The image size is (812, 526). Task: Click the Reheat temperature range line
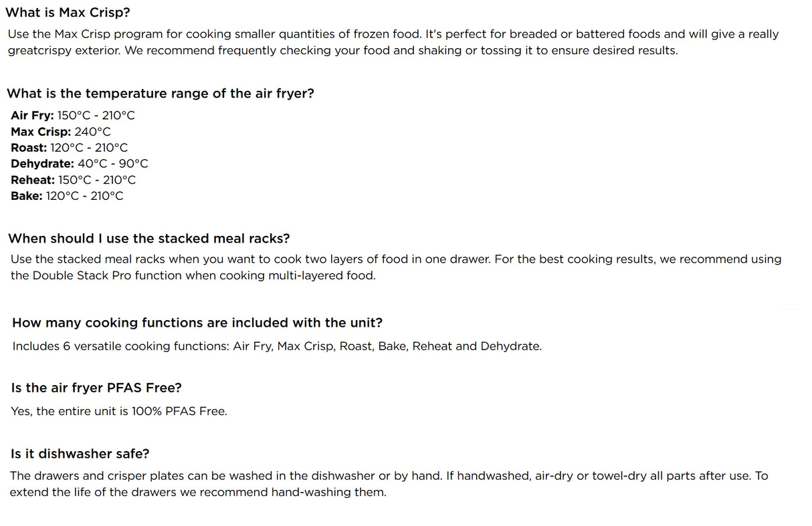point(74,180)
